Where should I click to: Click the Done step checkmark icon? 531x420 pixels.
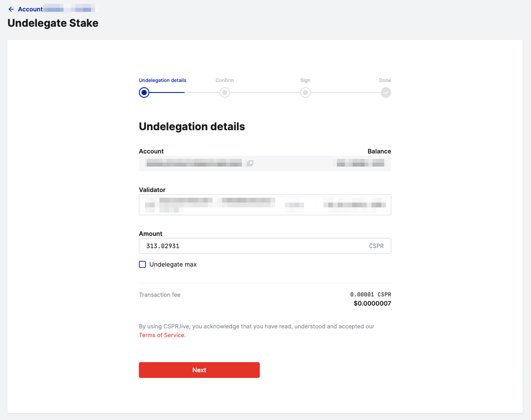pyautogui.click(x=386, y=93)
